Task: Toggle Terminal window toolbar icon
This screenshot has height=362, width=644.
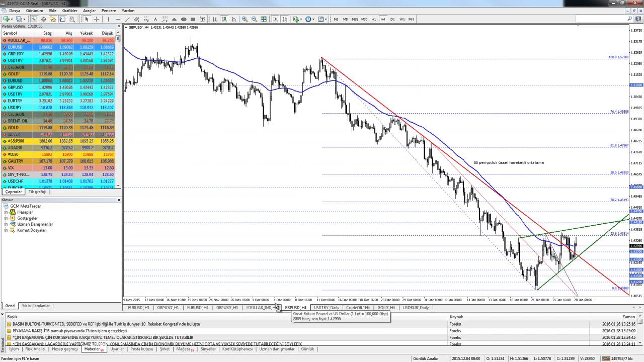Action: (x=62, y=19)
